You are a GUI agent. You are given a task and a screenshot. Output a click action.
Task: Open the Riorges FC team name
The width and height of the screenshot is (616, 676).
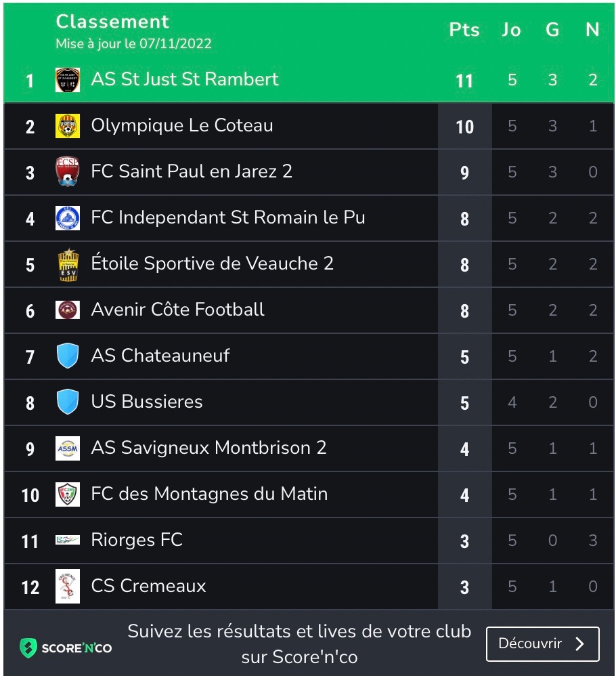(x=137, y=541)
